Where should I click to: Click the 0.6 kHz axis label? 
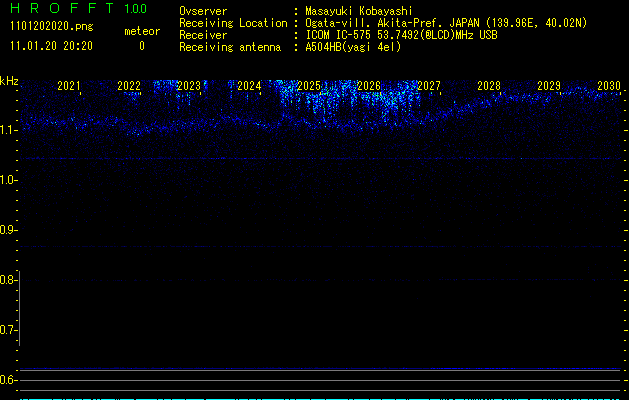pos(7,380)
